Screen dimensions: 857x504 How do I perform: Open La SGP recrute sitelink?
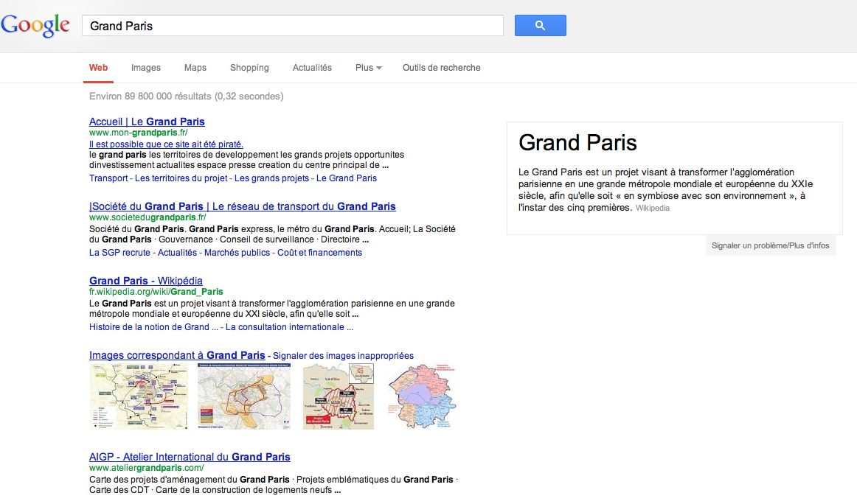click(x=119, y=252)
